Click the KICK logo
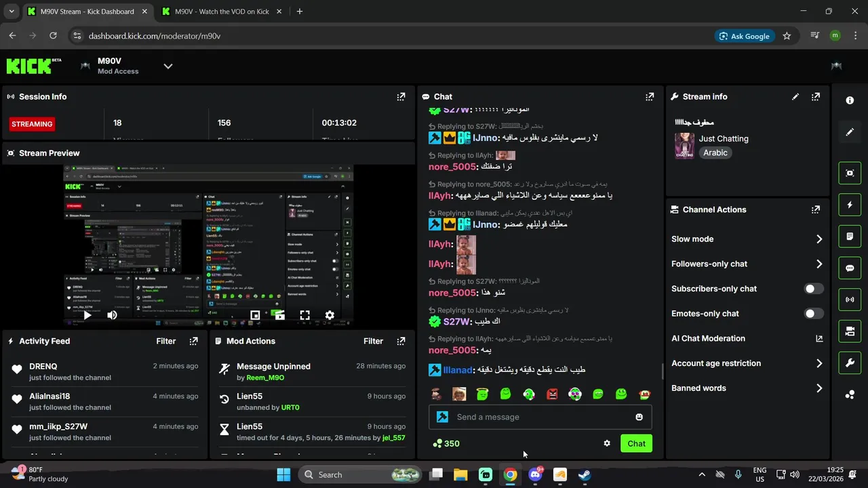This screenshot has width=868, height=488. [33, 66]
